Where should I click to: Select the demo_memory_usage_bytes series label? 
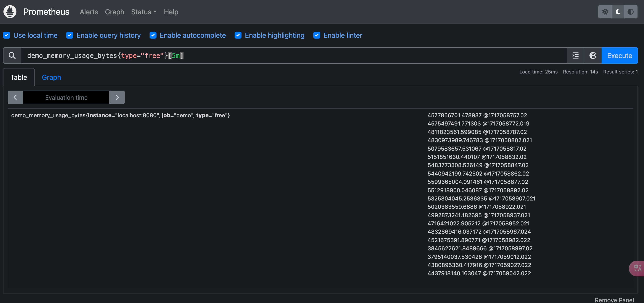point(121,116)
